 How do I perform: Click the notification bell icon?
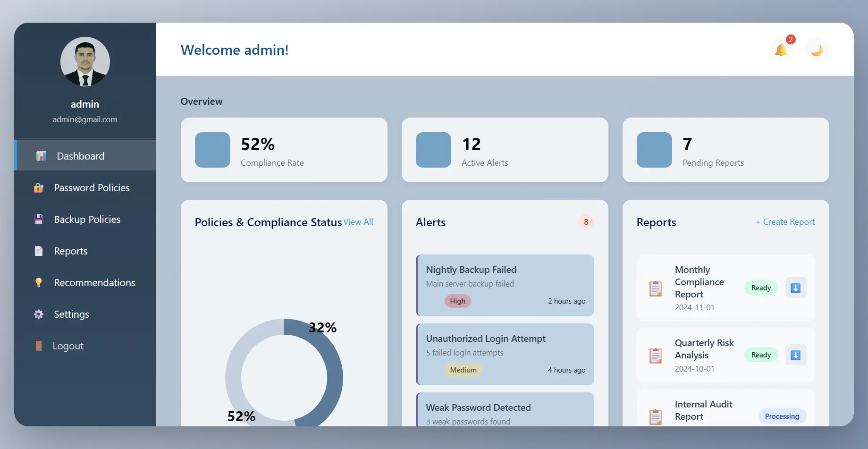[781, 50]
